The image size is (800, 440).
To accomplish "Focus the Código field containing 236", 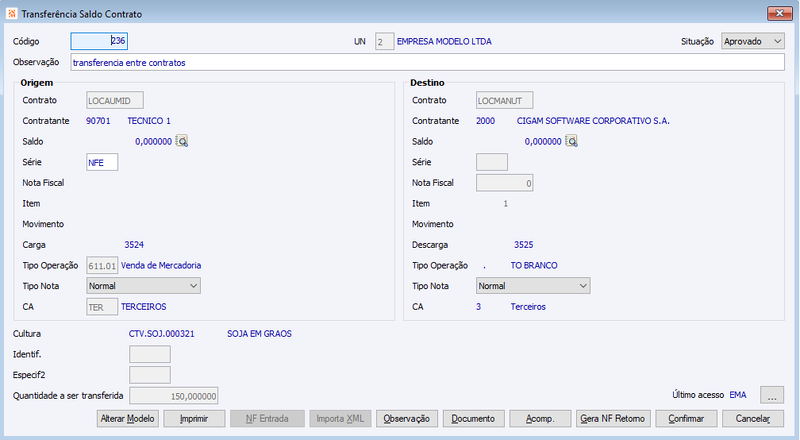I will [99, 41].
